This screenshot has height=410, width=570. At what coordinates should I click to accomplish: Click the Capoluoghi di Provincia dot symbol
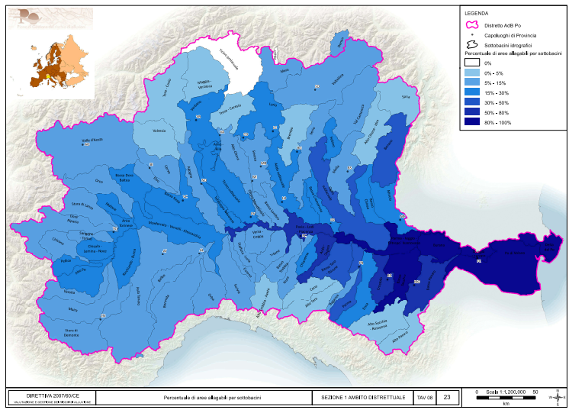point(472,35)
